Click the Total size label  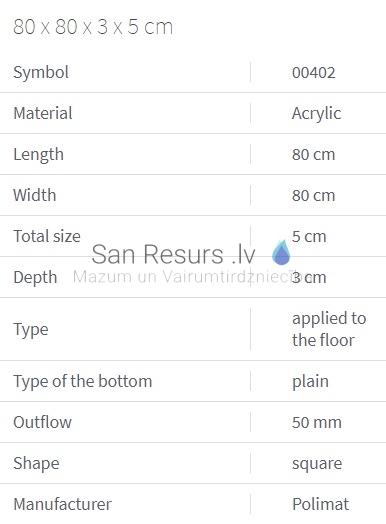47,236
